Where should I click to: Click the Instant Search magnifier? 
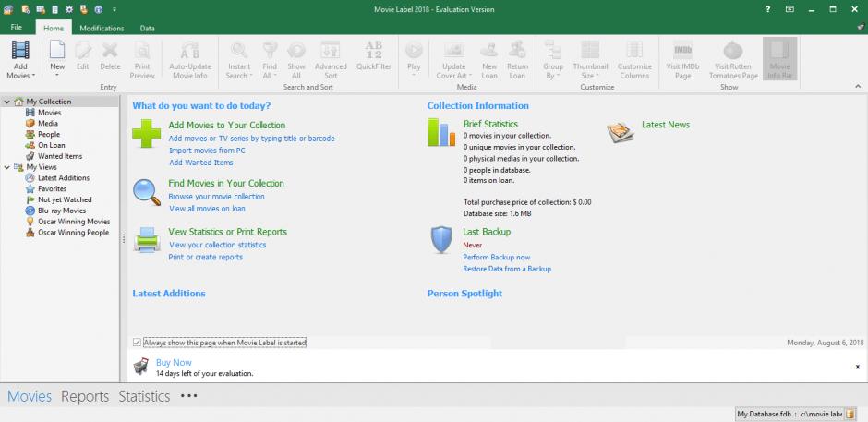239,51
